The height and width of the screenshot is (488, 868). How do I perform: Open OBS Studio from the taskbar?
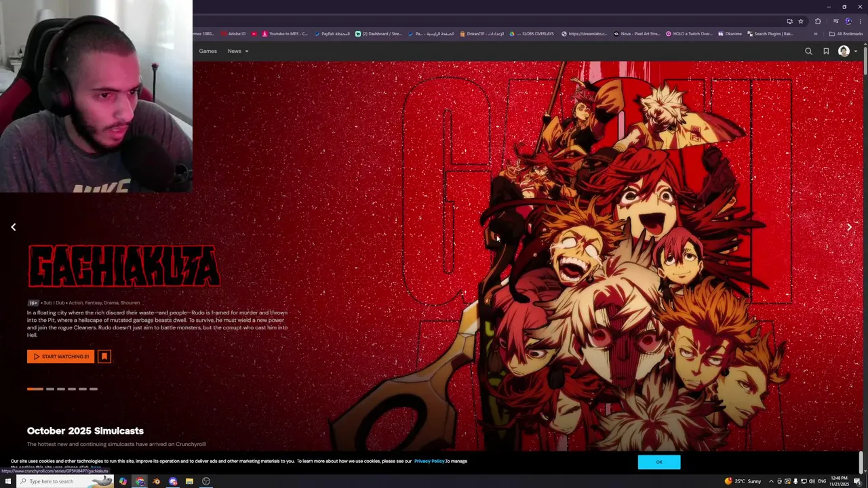click(x=206, y=481)
